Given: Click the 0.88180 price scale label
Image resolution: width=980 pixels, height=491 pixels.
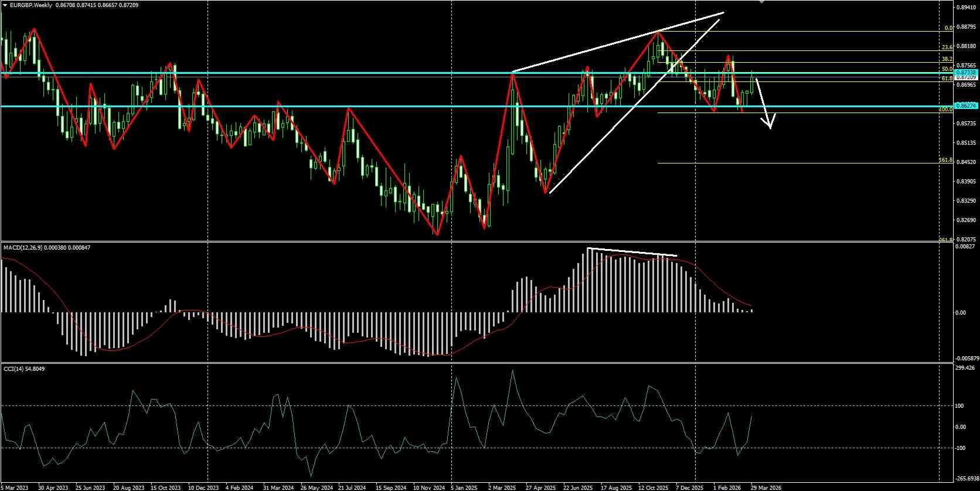Looking at the screenshot, I should point(966,46).
